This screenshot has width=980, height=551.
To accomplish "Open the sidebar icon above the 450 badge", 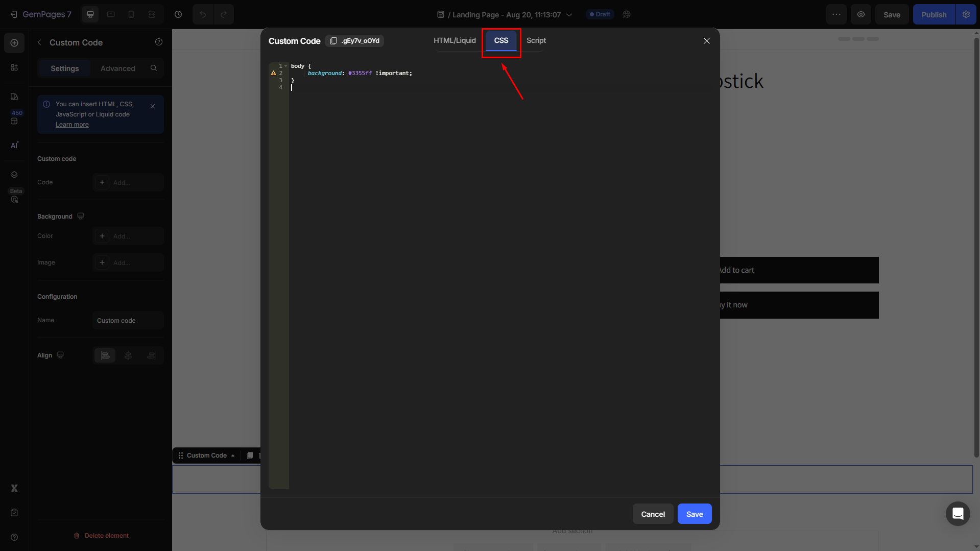I will point(14,97).
